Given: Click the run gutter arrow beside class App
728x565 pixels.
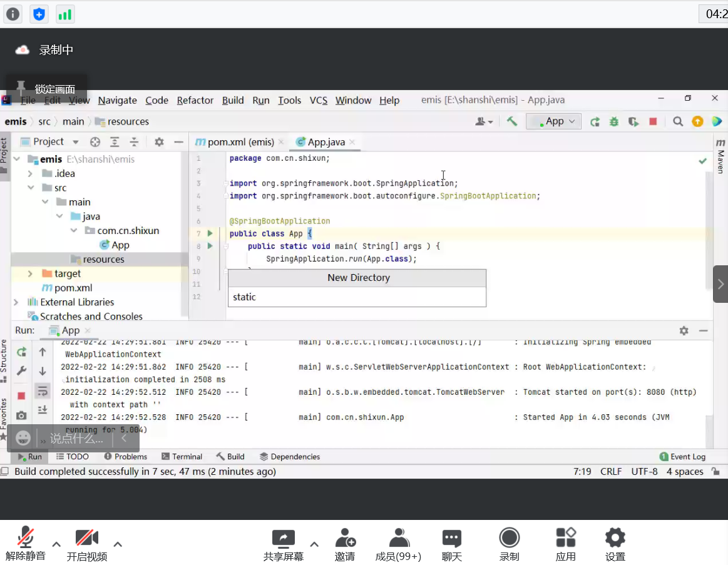Looking at the screenshot, I should pos(210,233).
